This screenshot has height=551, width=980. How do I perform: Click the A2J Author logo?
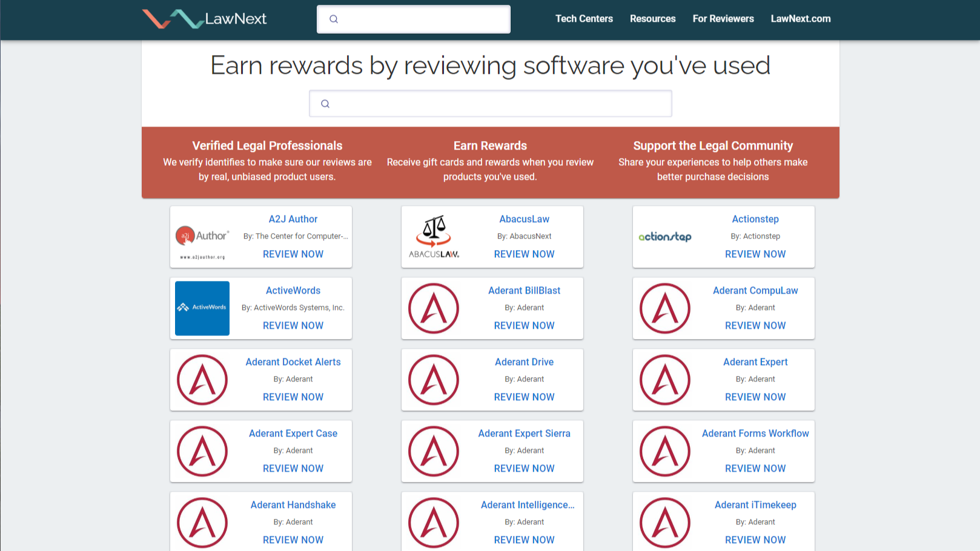(x=202, y=242)
